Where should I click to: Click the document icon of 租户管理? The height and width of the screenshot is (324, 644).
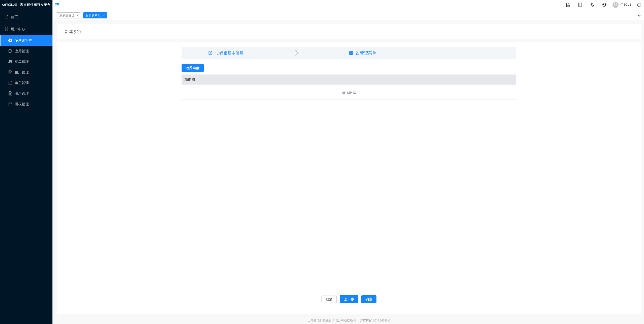tap(10, 72)
